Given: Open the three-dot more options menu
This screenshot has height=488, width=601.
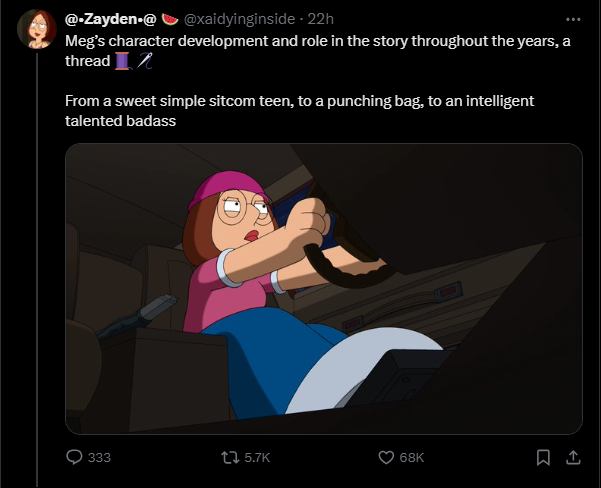Looking at the screenshot, I should [573, 19].
